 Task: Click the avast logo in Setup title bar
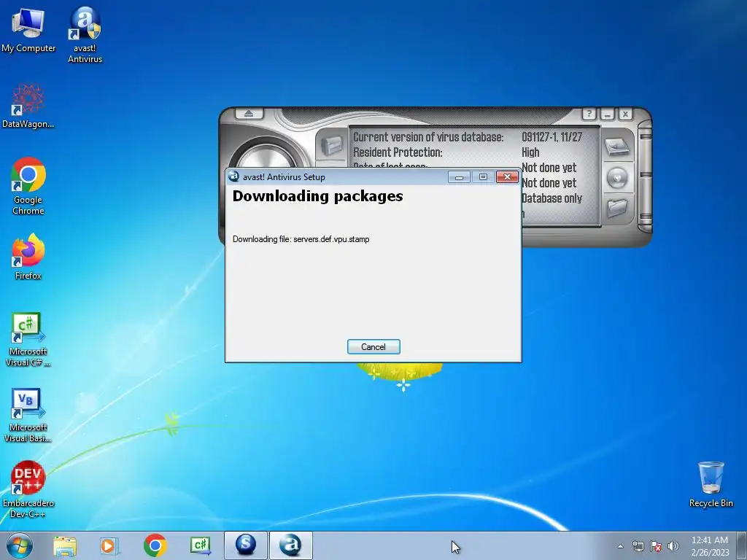point(233,176)
